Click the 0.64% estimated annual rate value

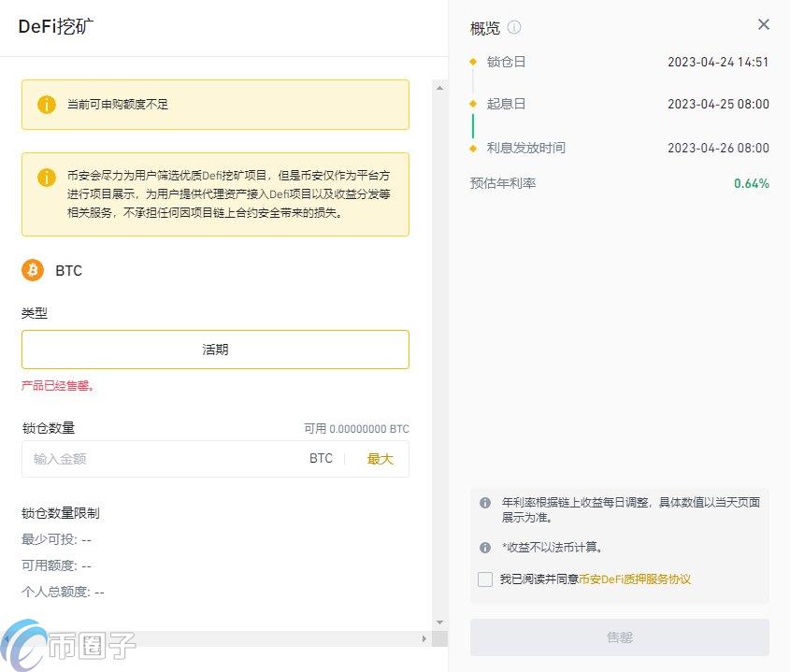tap(752, 183)
